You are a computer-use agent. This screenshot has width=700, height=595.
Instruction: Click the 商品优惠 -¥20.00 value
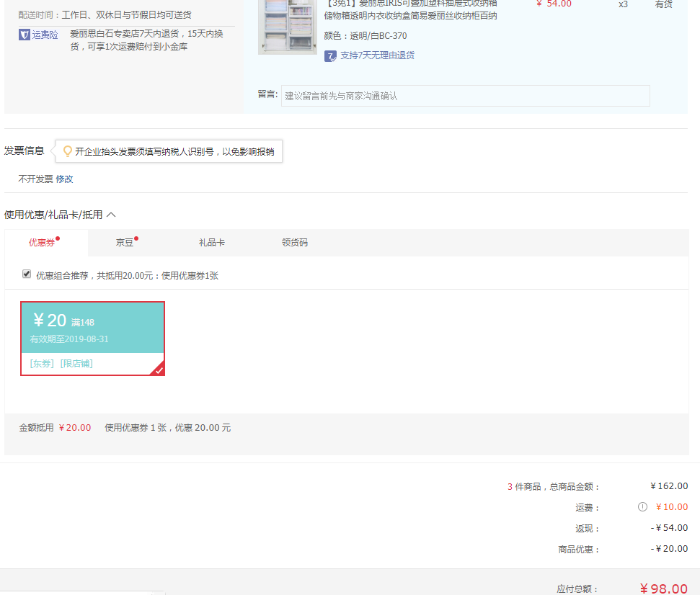[x=669, y=549]
